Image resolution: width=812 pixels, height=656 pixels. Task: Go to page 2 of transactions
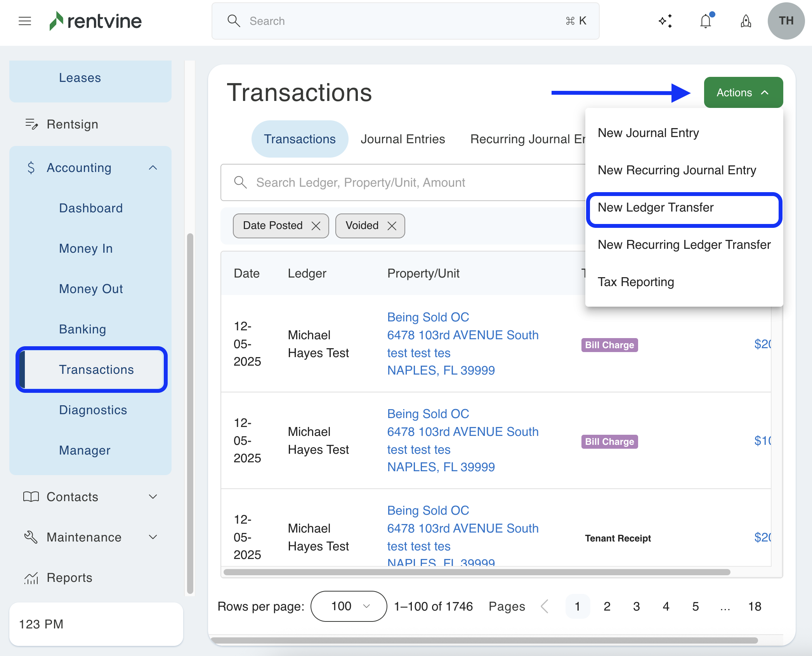tap(607, 606)
